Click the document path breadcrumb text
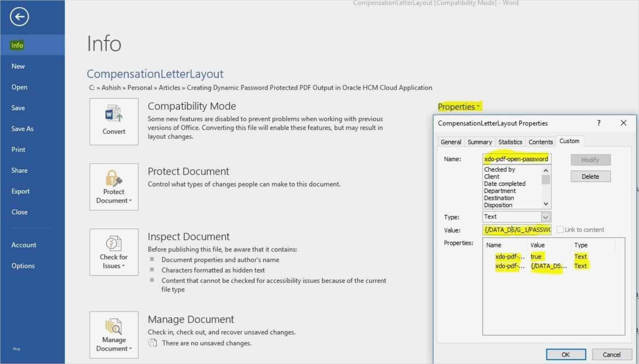This screenshot has height=364, width=639. tap(260, 88)
